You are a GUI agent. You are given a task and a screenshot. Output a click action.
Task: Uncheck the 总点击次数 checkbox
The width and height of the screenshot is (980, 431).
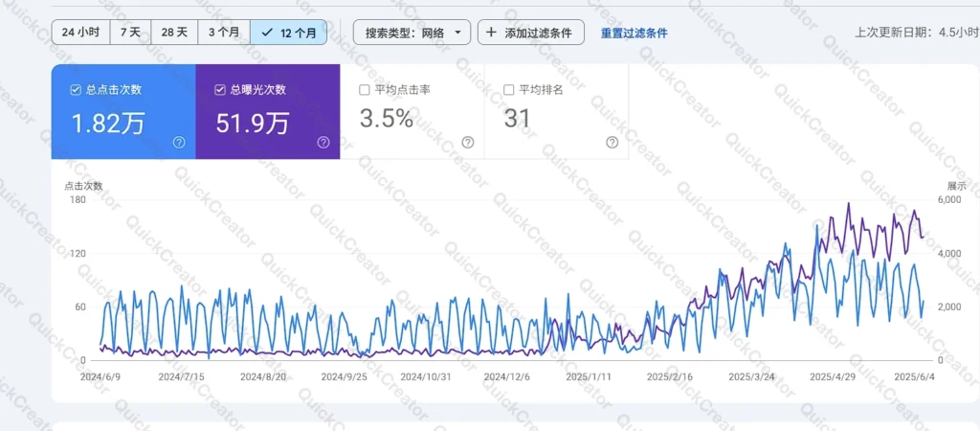(75, 90)
